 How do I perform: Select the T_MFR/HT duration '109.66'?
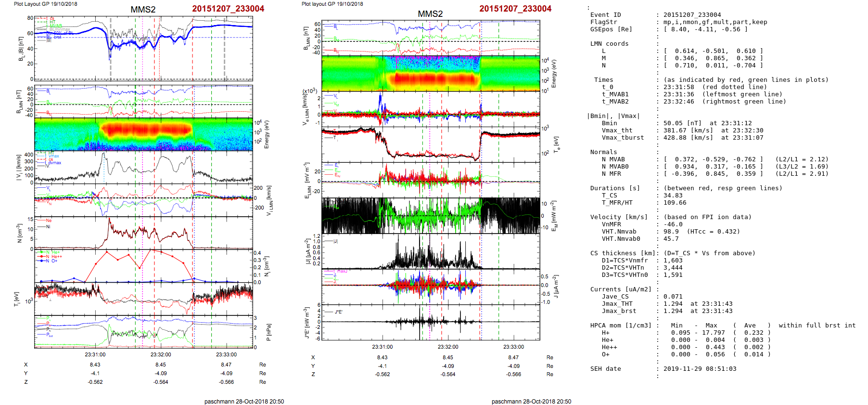(675, 203)
